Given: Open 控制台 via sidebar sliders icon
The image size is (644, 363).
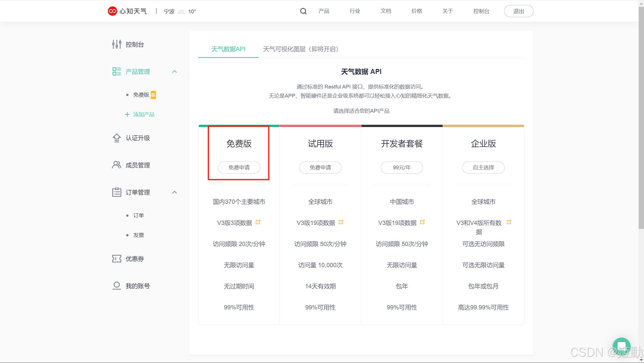Looking at the screenshot, I should click(x=117, y=44).
